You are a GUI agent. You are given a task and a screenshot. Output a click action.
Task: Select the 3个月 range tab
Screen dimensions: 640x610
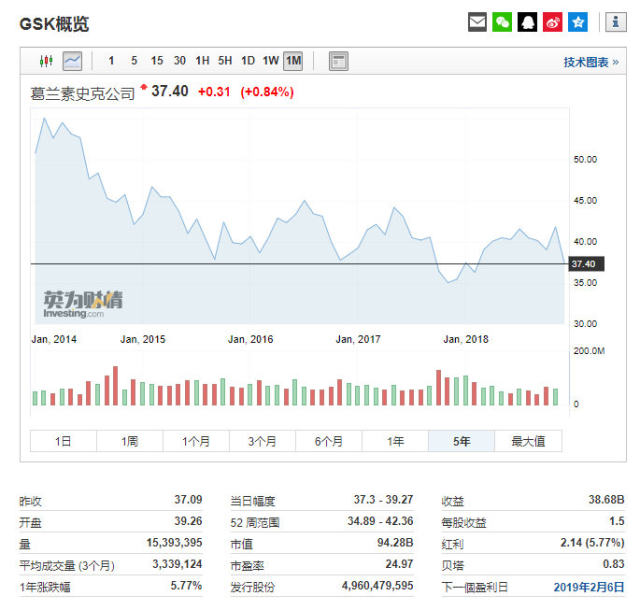point(262,441)
